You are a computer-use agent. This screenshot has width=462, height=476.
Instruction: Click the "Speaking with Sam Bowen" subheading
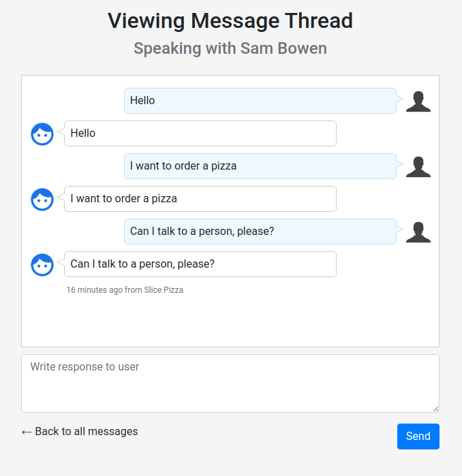click(230, 49)
